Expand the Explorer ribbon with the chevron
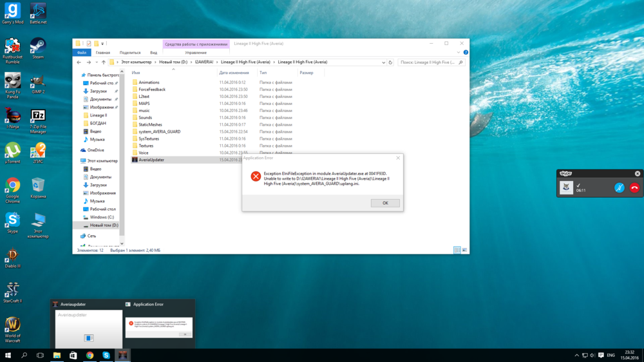This screenshot has height=362, width=644. (x=460, y=53)
